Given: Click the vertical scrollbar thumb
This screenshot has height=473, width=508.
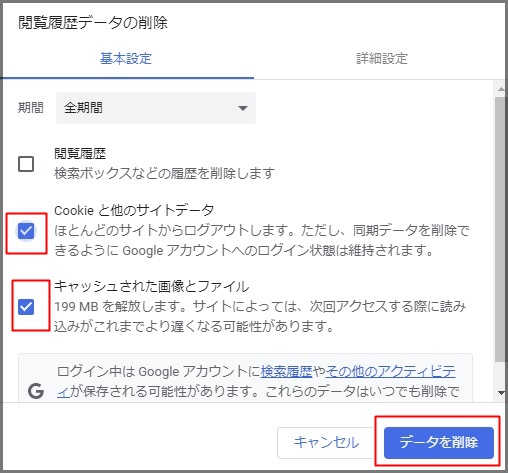Looking at the screenshot, I should coord(501,230).
